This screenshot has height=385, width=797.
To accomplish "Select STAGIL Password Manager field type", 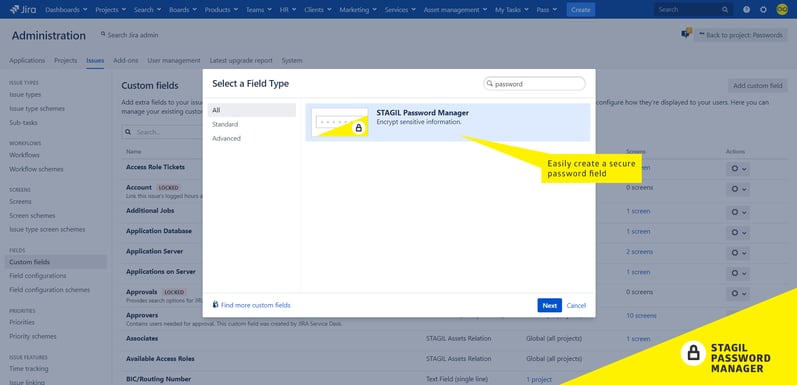I will pos(447,122).
